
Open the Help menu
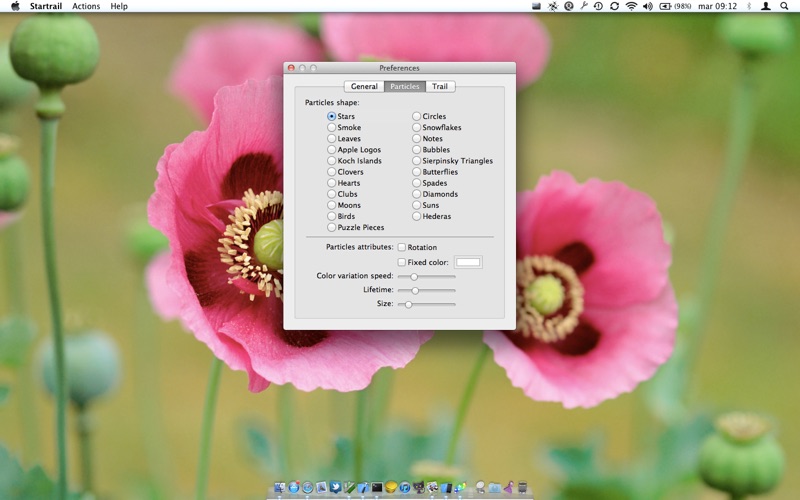[119, 6]
